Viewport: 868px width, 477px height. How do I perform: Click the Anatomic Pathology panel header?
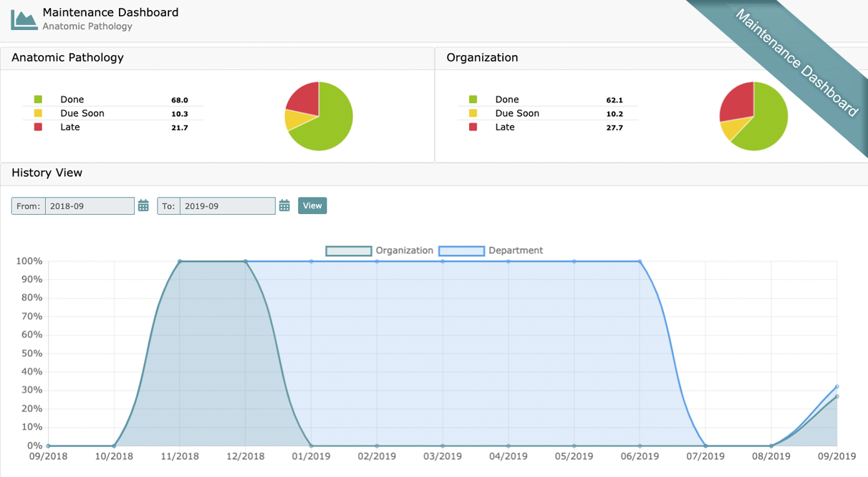pos(67,58)
